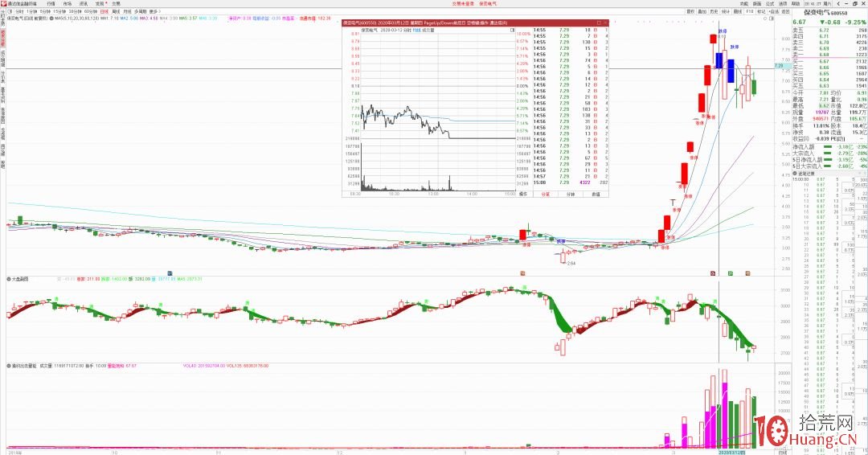The height and width of the screenshot is (455, 868).
Task: Open the 公式 menu
Action: [x=769, y=4]
